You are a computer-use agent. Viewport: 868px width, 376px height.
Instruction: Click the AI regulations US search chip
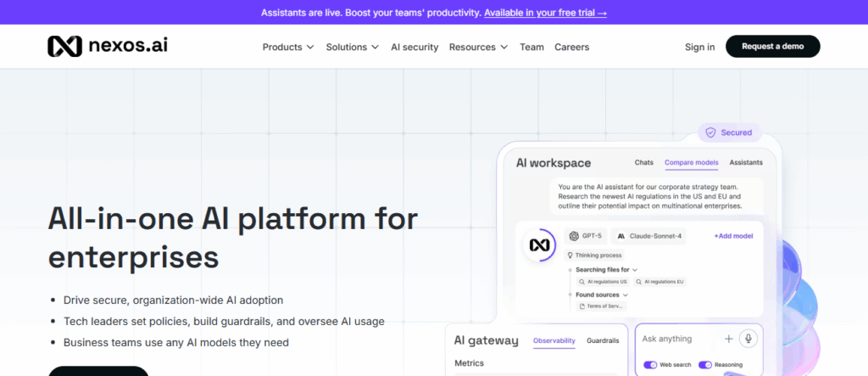602,281
